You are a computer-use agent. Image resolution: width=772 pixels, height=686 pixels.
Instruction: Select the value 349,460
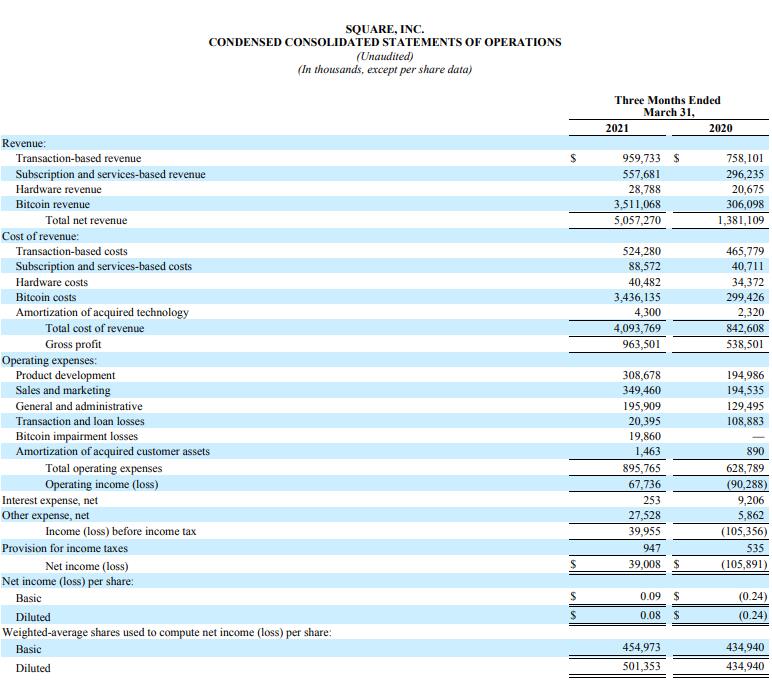642,390
